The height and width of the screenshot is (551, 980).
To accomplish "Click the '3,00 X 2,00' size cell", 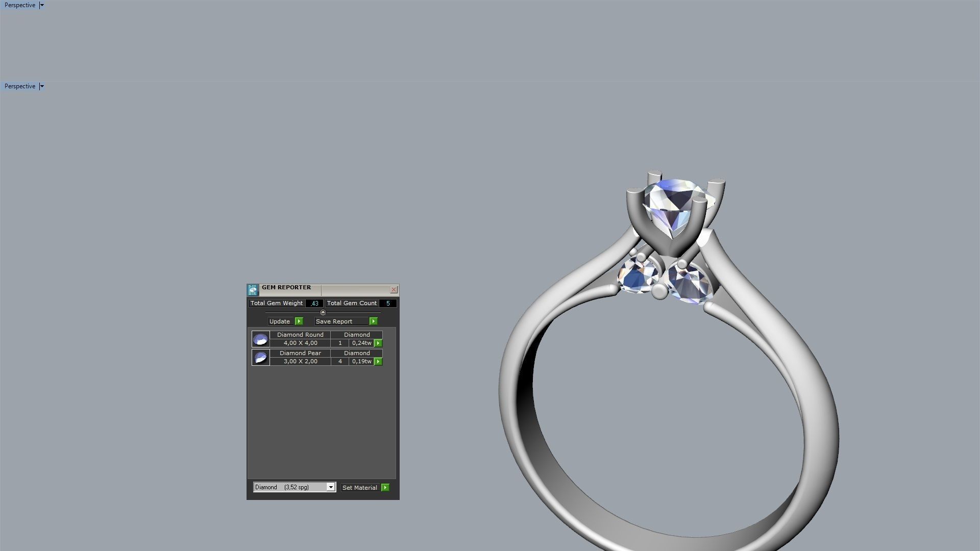I will click(x=300, y=361).
